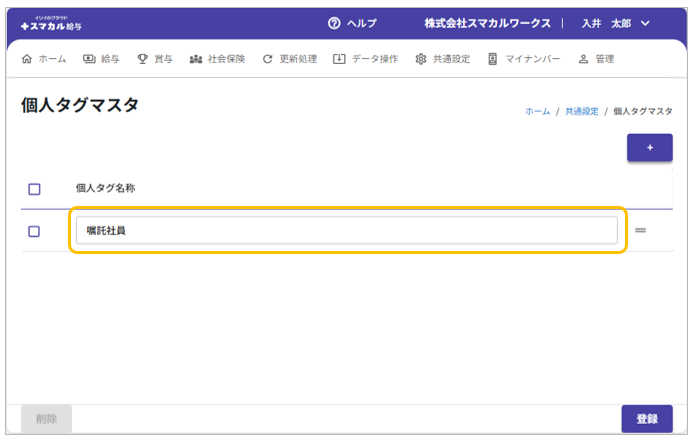Viewport: 697px width, 442px height.
Task: Click the 共通設定 gear icon
Action: pos(421,59)
